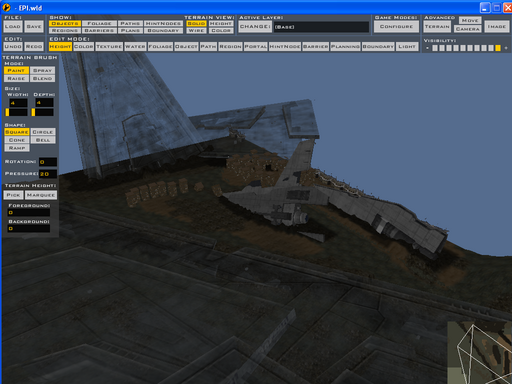Toggle Foliage display in Show section
Image resolution: width=512 pixels, height=384 pixels.
(99, 24)
